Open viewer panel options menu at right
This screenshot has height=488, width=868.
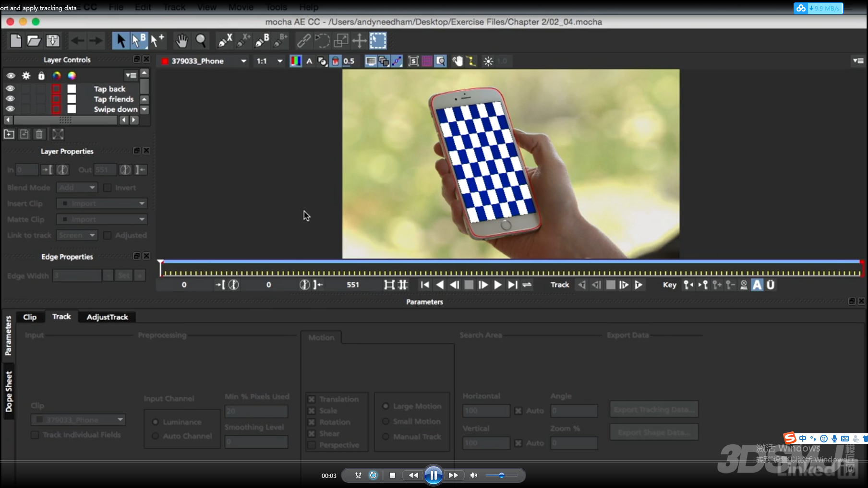pos(858,61)
